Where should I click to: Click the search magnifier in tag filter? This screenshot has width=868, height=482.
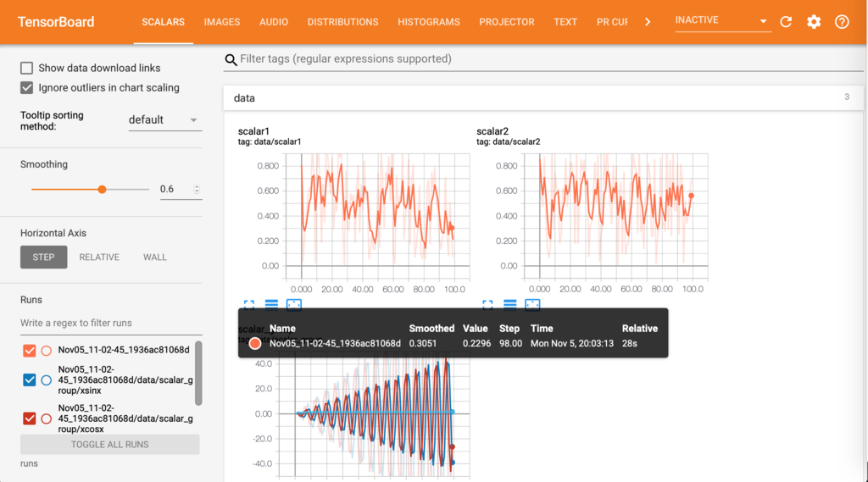tap(231, 59)
